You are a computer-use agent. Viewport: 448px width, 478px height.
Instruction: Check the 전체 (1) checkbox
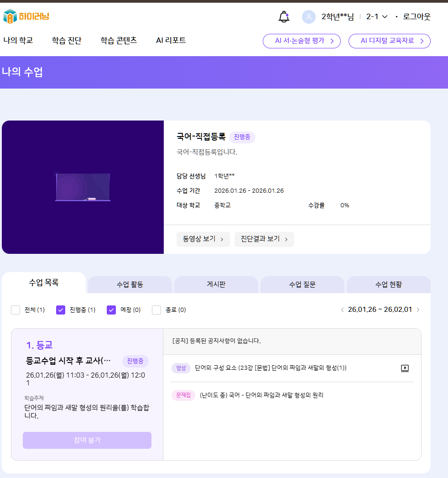[x=16, y=310]
